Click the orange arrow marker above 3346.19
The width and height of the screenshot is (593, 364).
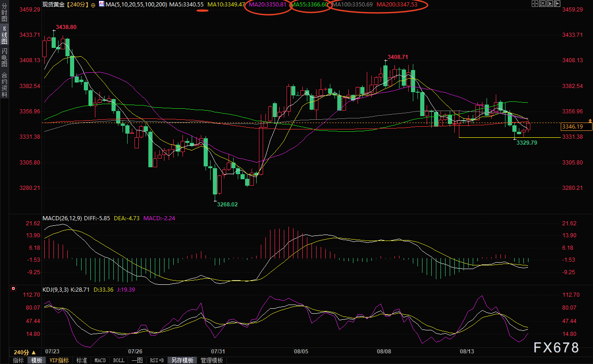pos(590,121)
